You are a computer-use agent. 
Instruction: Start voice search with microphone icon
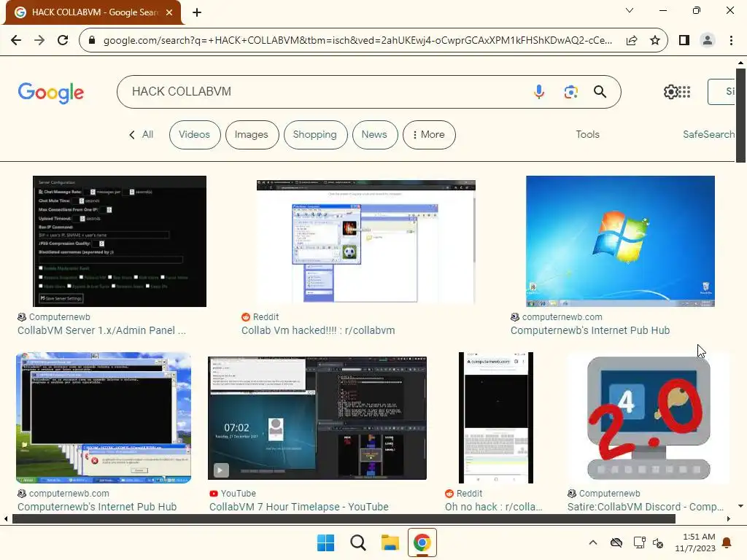pos(539,91)
